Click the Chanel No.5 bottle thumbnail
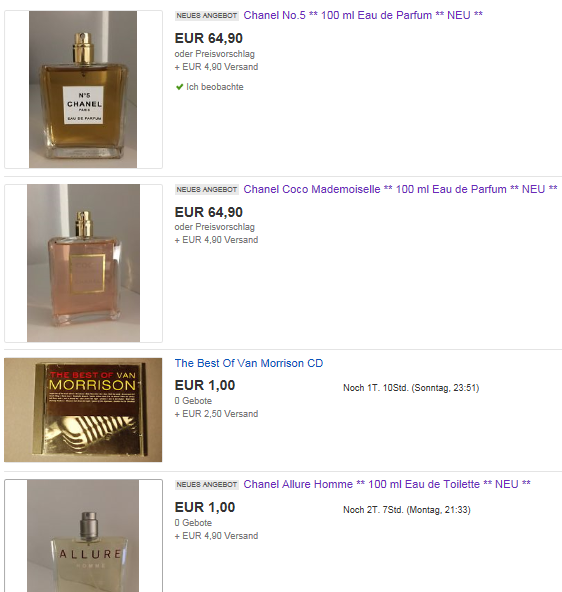The image size is (562, 592). point(83,89)
